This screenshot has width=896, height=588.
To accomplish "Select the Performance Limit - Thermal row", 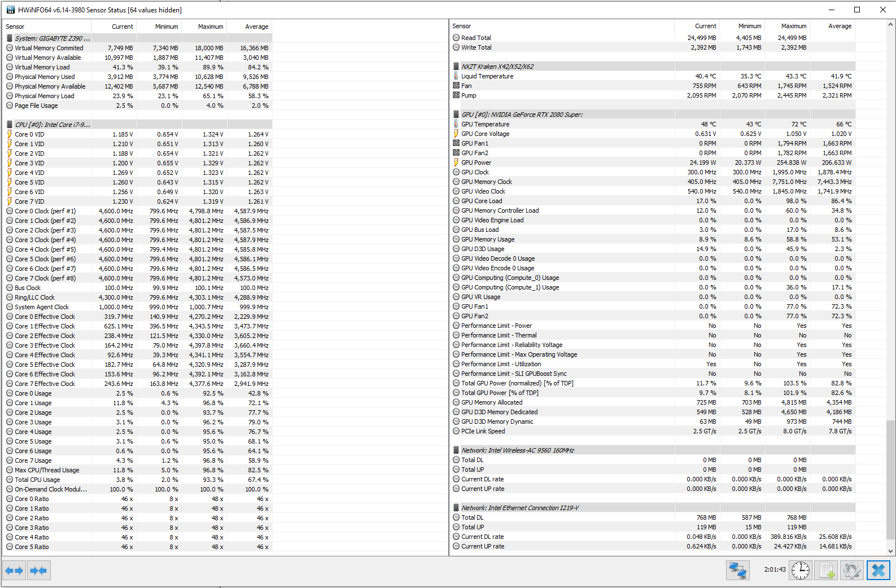I will click(x=653, y=335).
